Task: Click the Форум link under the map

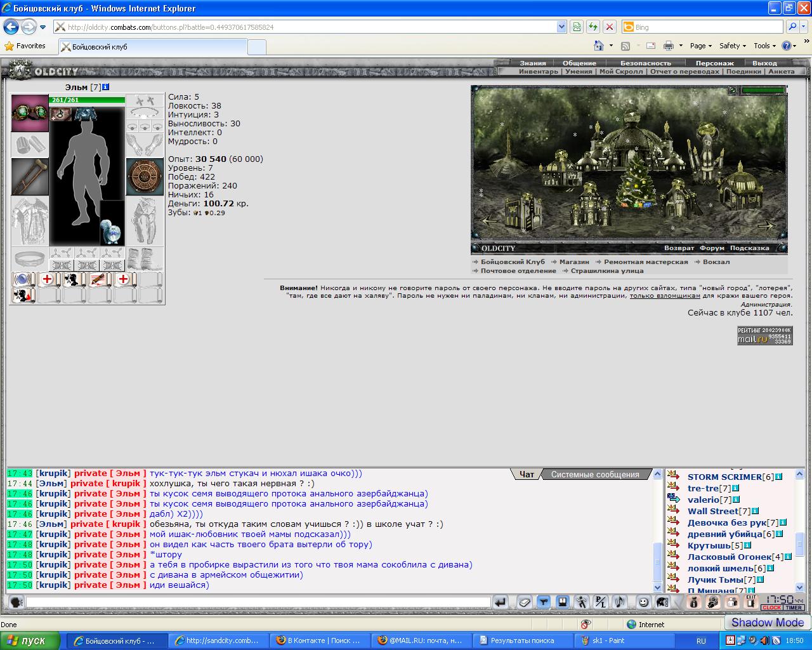Action: tap(712, 248)
